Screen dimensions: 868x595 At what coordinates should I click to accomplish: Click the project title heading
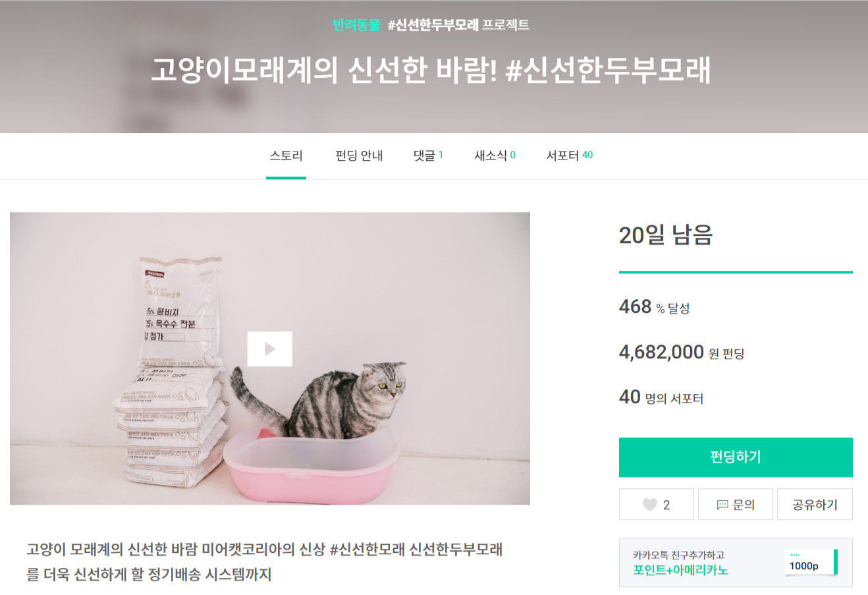pos(431,71)
